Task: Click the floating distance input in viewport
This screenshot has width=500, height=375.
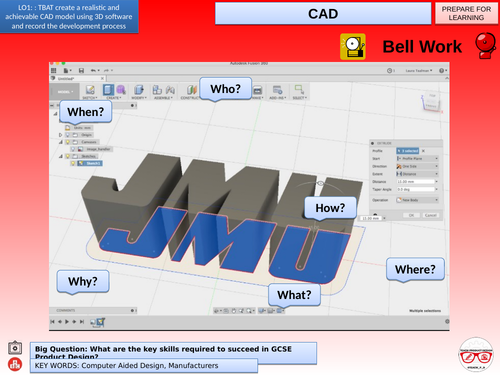Action: [370, 218]
